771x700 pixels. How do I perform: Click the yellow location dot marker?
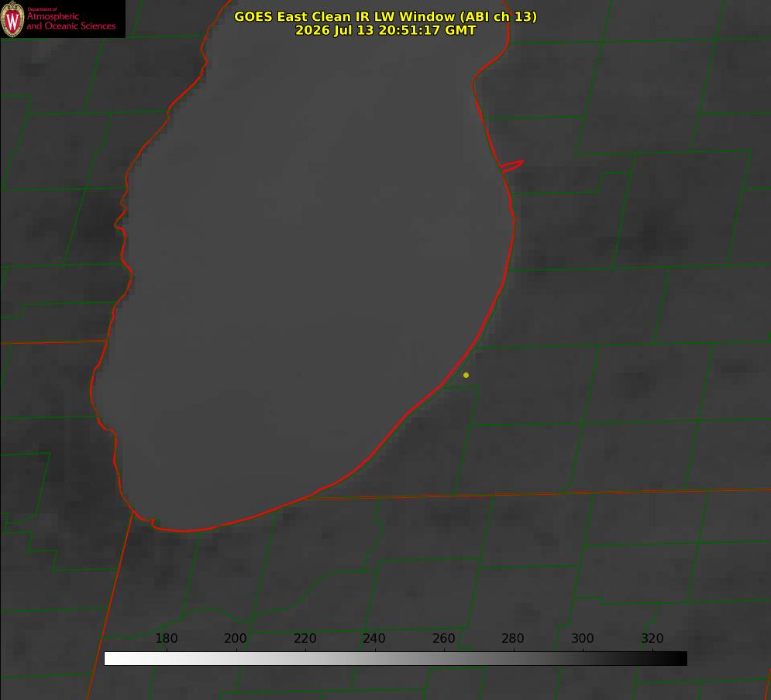[466, 375]
